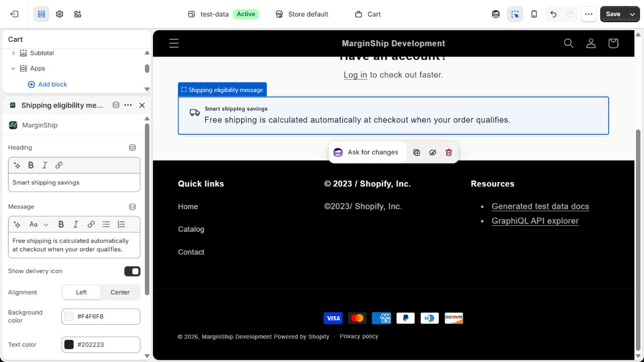Screen dimensions: 644x362
Task: Click the Log in link
Action: click(355, 75)
